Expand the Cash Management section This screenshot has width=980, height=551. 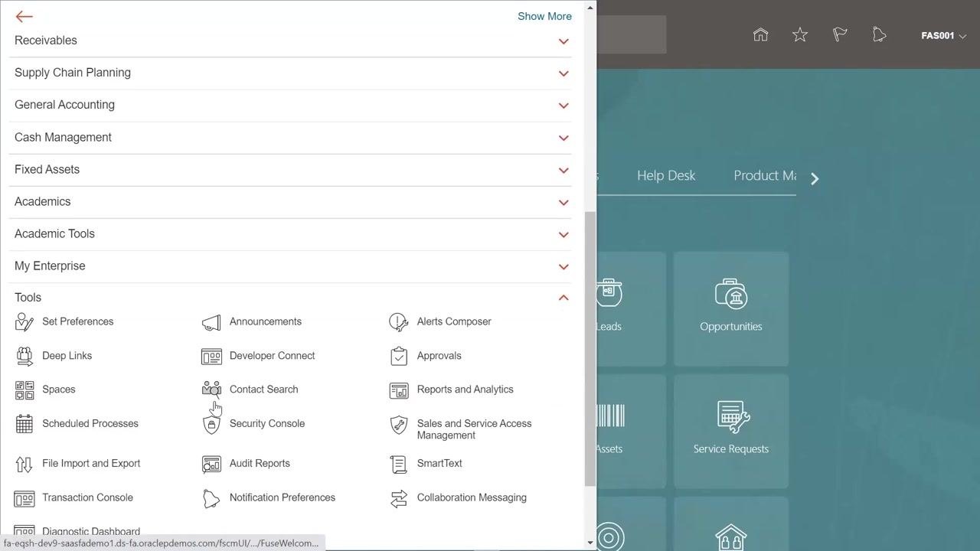(x=563, y=138)
